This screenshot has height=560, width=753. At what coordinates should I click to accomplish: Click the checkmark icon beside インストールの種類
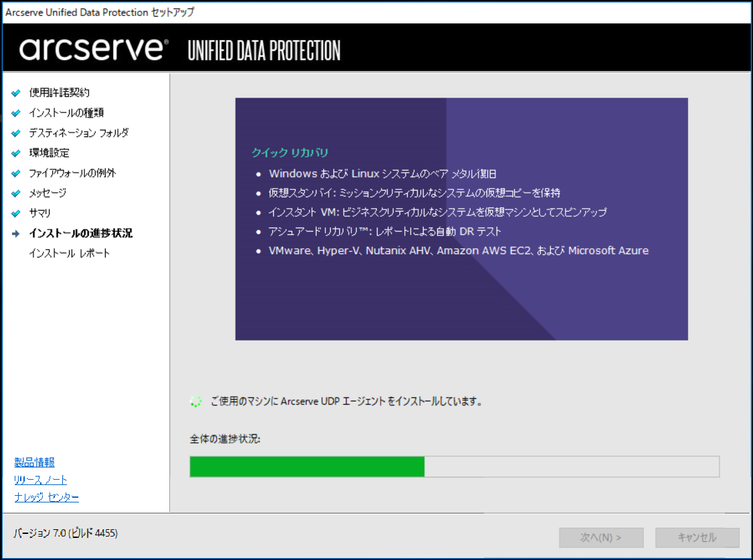tap(16, 113)
